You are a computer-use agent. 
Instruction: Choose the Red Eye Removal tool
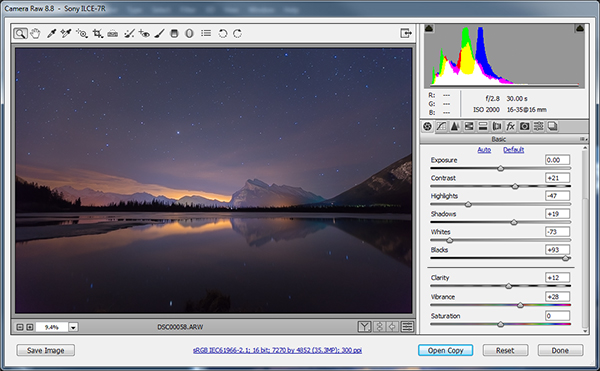[144, 34]
